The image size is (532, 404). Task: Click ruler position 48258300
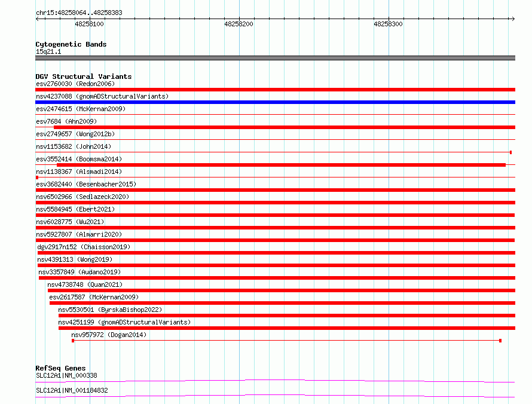pos(388,24)
